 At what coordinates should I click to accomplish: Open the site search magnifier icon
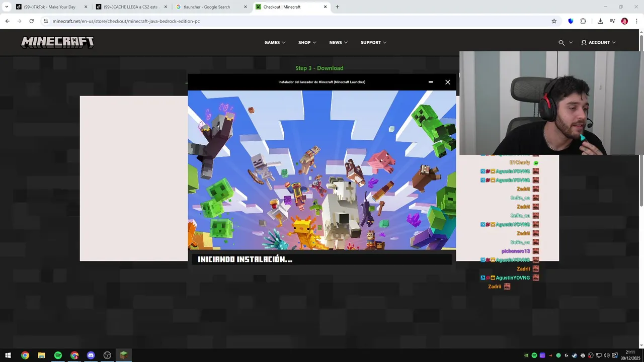561,43
